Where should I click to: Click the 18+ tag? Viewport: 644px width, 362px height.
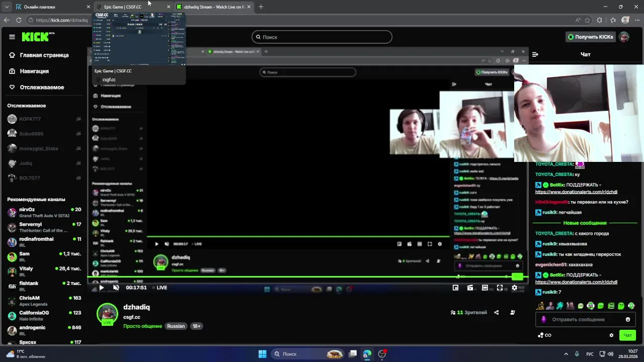(x=196, y=326)
